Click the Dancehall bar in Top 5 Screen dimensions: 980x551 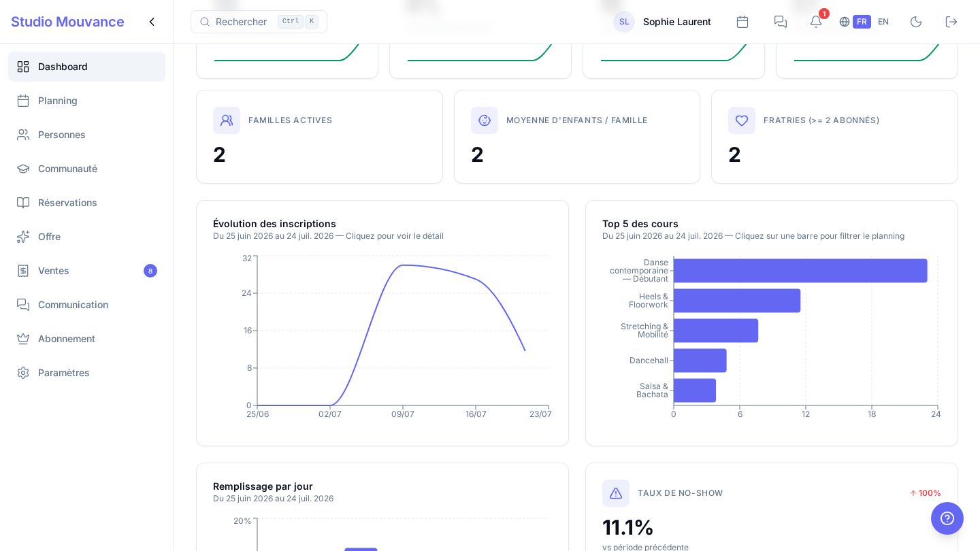(700, 361)
